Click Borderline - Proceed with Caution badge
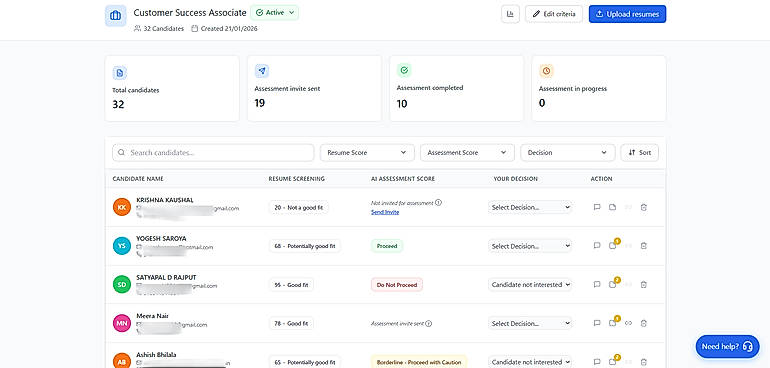This screenshot has height=368, width=770. pyautogui.click(x=419, y=362)
